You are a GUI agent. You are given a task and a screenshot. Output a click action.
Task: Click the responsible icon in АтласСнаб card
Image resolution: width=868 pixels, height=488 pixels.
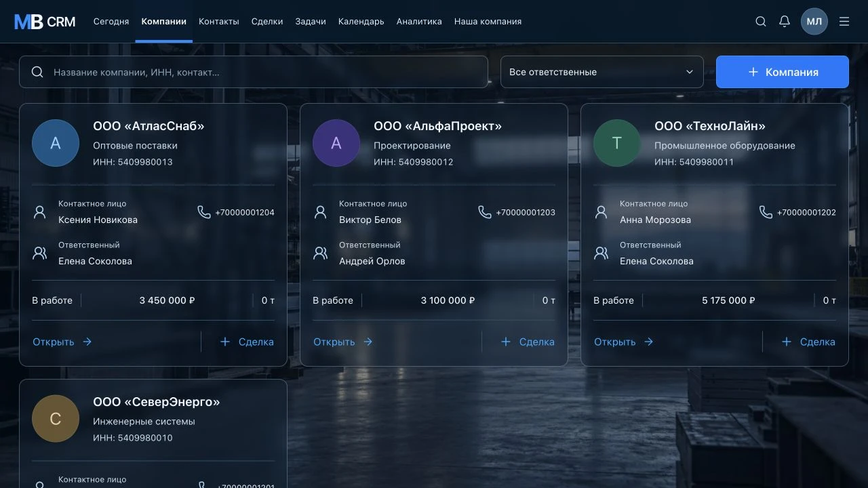[x=40, y=253]
